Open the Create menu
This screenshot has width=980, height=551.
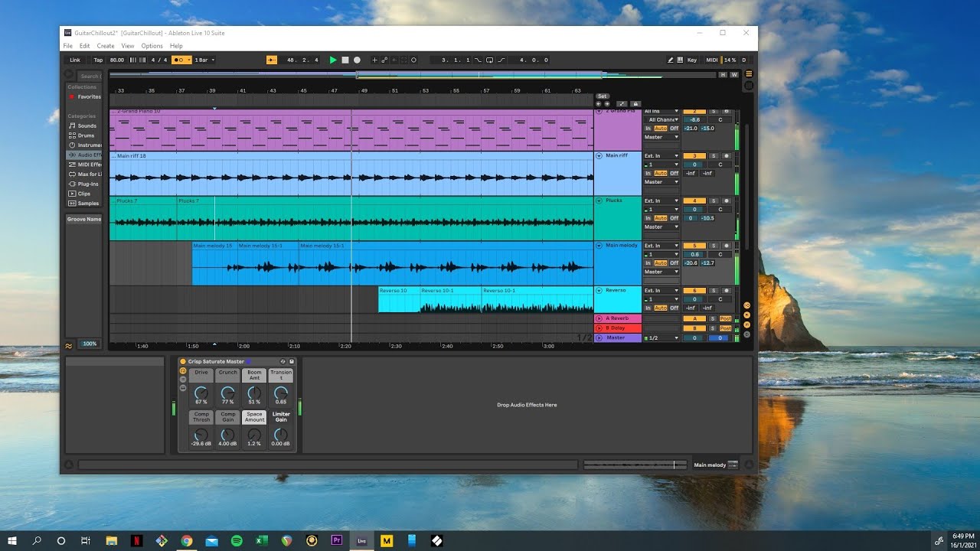106,46
